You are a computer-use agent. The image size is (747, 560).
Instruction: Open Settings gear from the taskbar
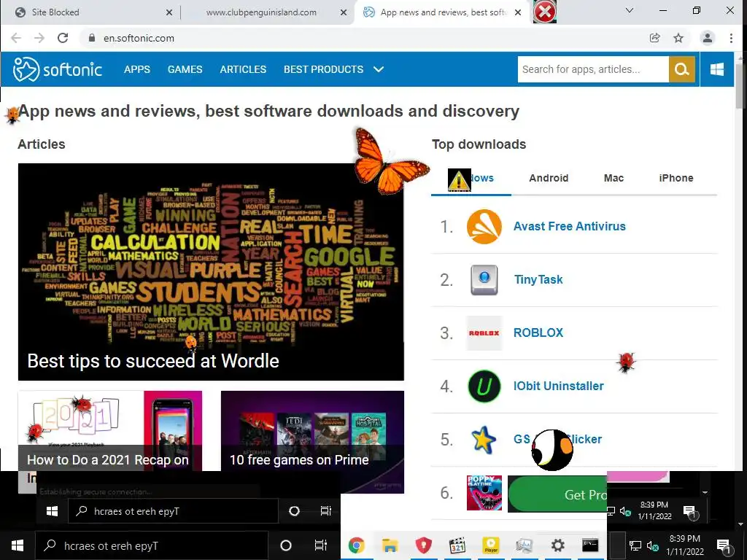[x=558, y=545]
